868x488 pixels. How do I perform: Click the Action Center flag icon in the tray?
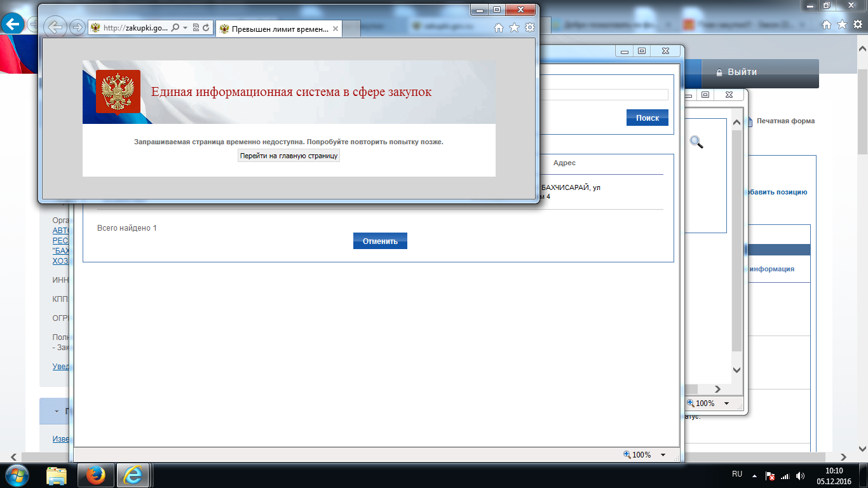pyautogui.click(x=770, y=475)
